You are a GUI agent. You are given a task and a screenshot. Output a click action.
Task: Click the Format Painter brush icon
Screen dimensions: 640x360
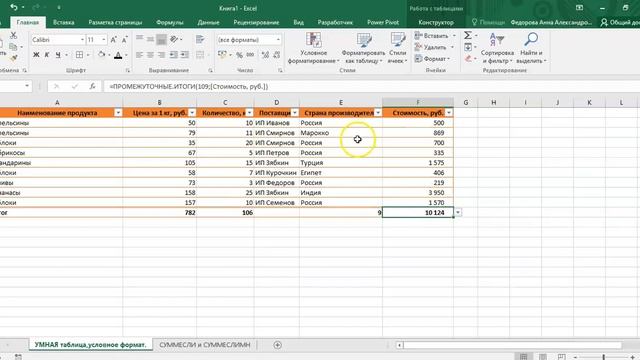point(14,58)
